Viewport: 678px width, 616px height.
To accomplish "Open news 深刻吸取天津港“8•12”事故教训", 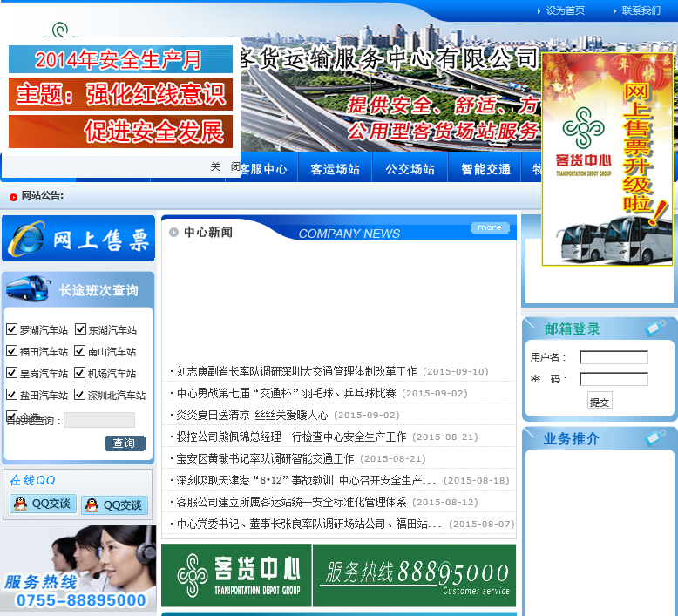I will click(307, 480).
